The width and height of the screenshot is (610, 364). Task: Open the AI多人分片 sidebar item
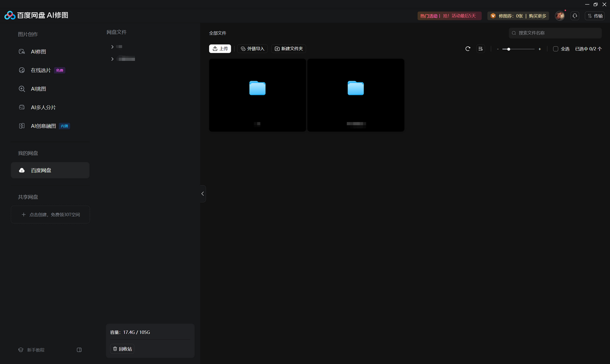43,107
